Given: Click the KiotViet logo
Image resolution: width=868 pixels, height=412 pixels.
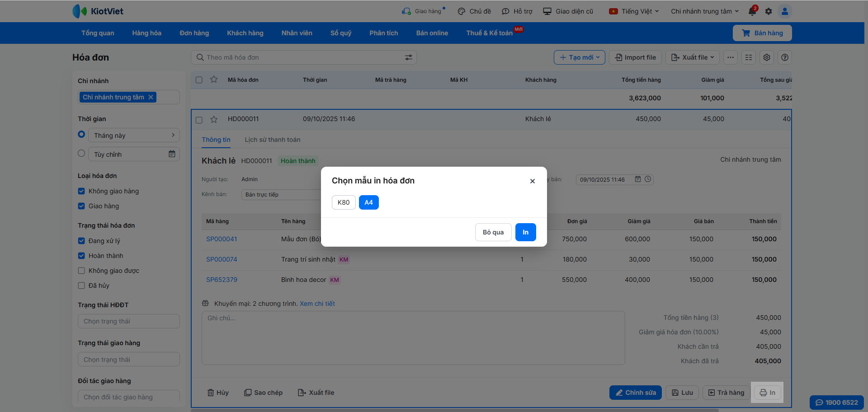Looking at the screenshot, I should 98,11.
